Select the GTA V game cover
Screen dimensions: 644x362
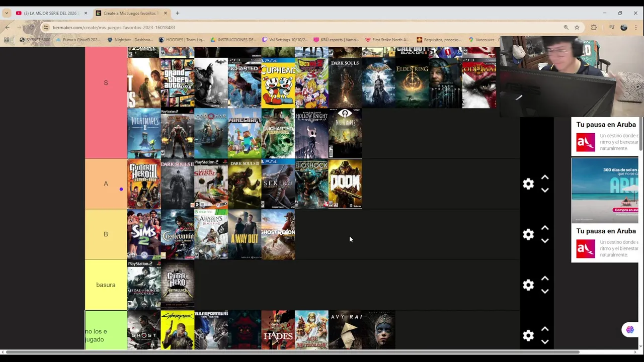pos(177,83)
